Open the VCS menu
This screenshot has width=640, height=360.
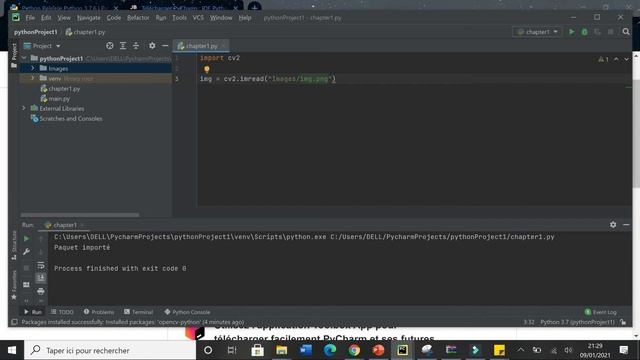point(198,18)
